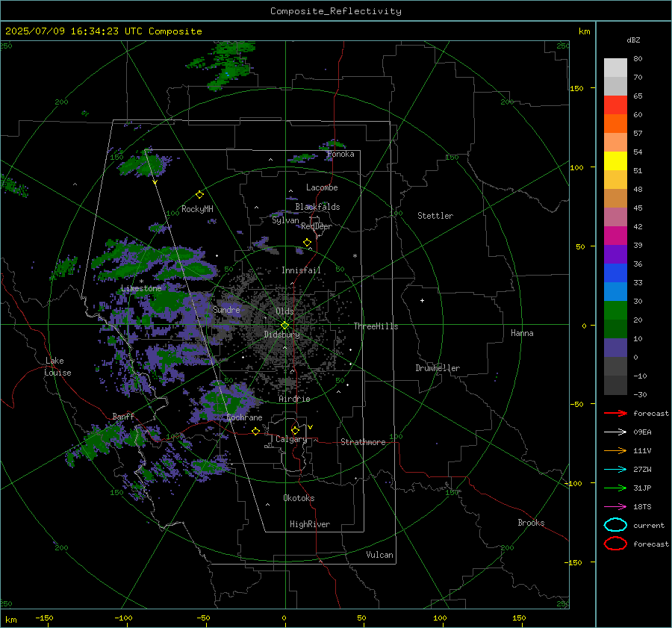Viewport: 672px width, 628px height.
Task: Click the Drumheller city label
Action: tap(438, 368)
